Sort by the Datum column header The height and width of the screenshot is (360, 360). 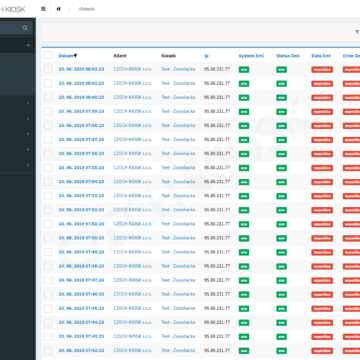tap(66, 56)
